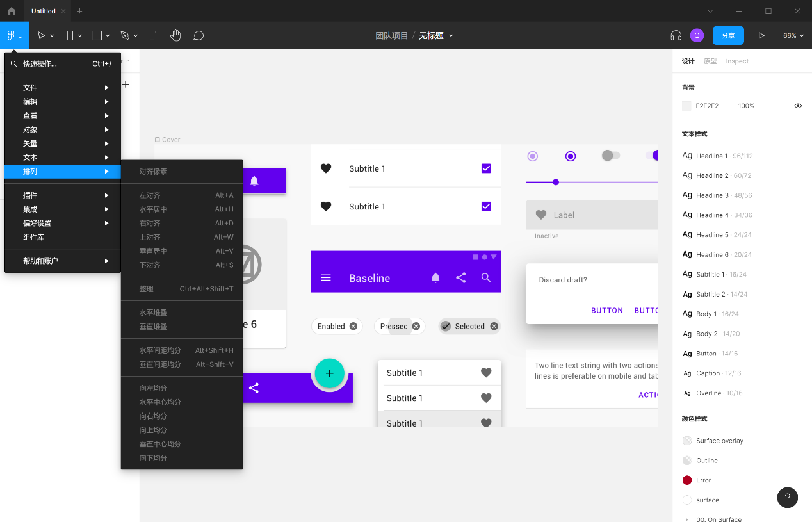The height and width of the screenshot is (522, 812).
Task: Click the blue 分享 button
Action: click(728, 36)
